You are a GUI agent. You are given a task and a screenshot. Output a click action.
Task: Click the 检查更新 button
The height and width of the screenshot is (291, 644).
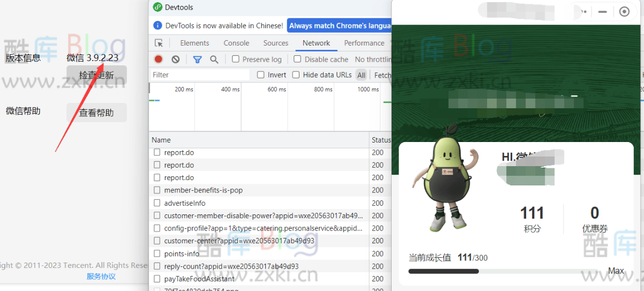coord(96,76)
